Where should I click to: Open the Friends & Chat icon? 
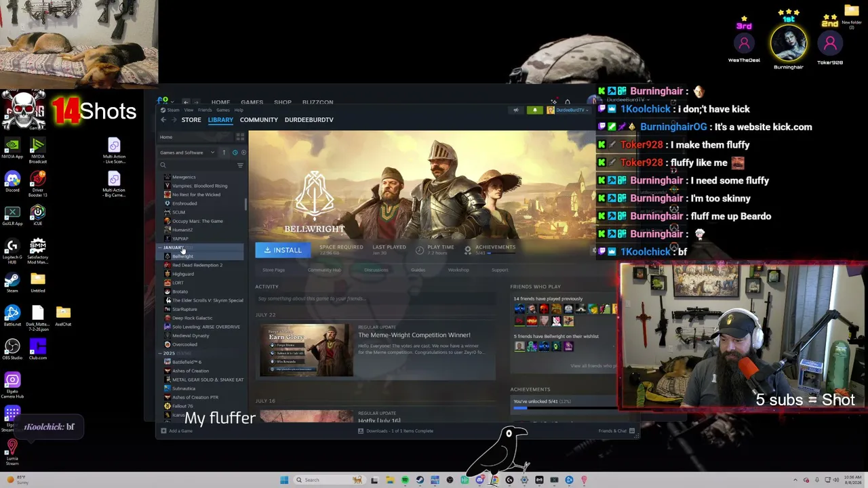click(x=632, y=431)
